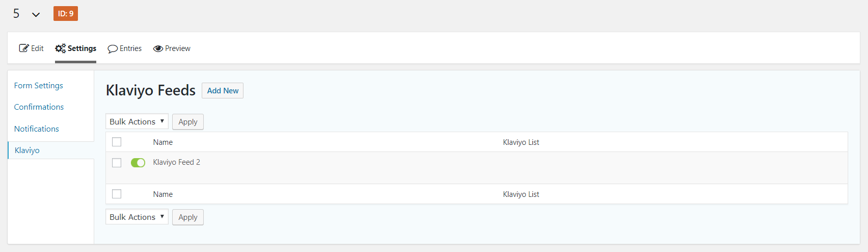This screenshot has width=868, height=252.
Task: Click the Entries speech bubble icon
Action: 113,49
